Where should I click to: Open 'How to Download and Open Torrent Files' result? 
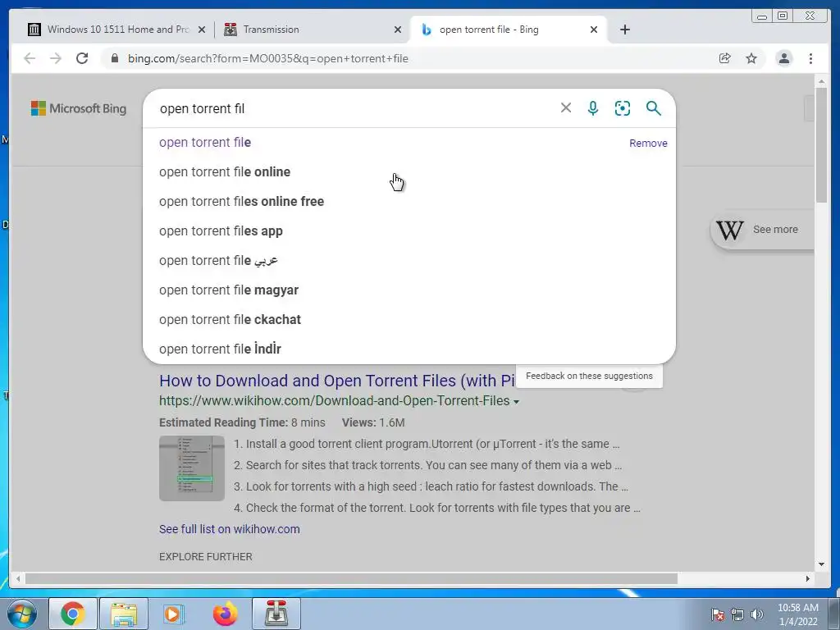(337, 381)
